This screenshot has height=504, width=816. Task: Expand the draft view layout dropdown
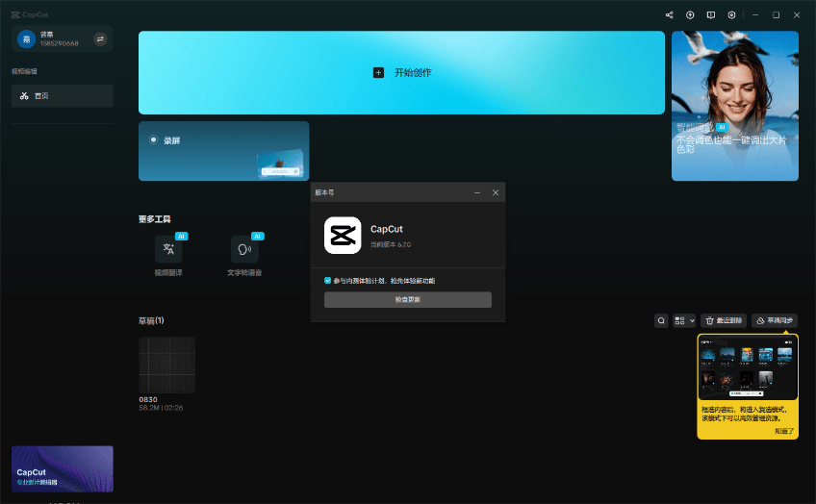(x=684, y=320)
